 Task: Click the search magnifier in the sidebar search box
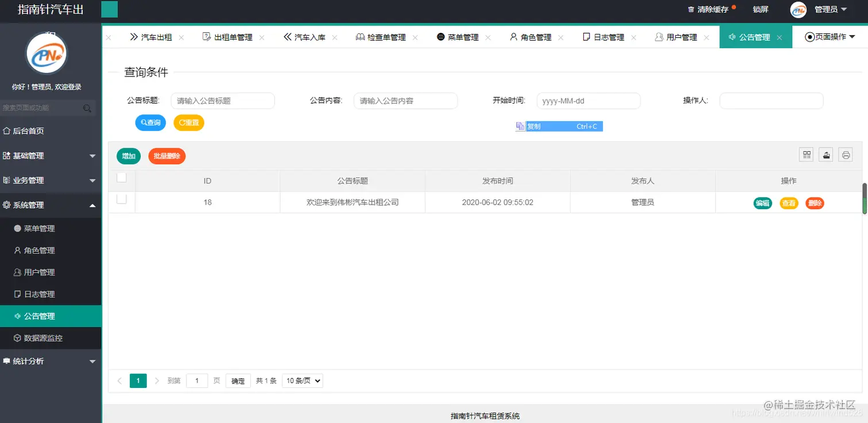(x=87, y=108)
